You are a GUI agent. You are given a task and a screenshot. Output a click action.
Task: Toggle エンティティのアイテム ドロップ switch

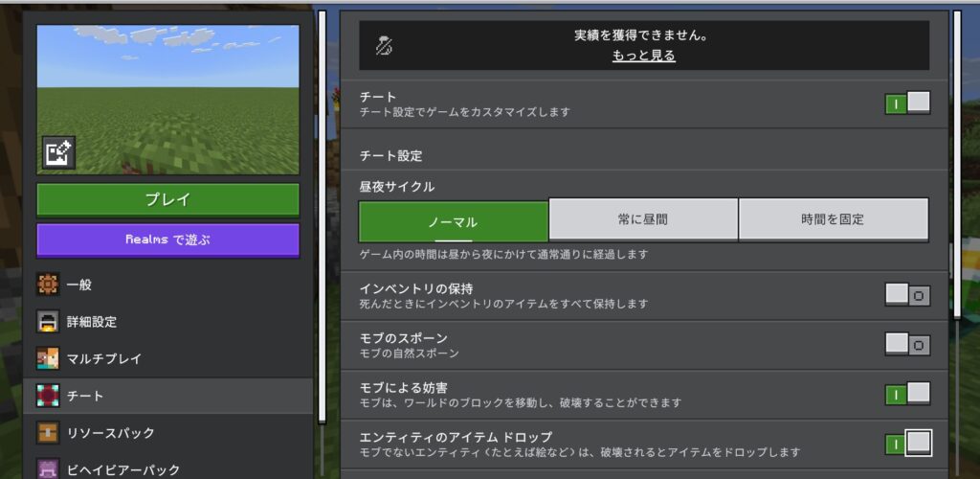click(x=907, y=444)
